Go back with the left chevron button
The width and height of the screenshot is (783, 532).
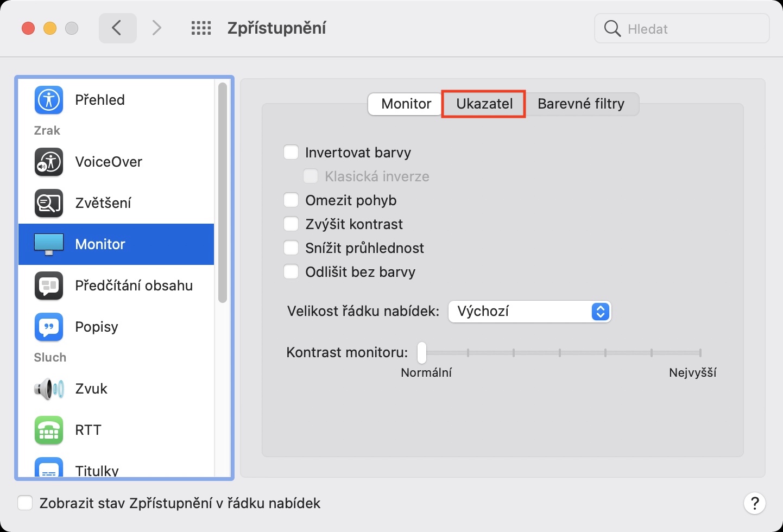tap(117, 28)
